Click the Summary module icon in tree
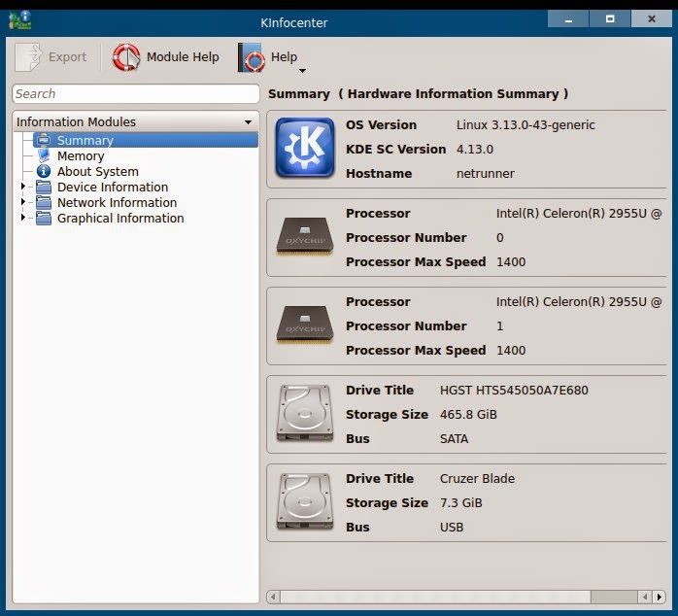This screenshot has width=678, height=616. (44, 140)
